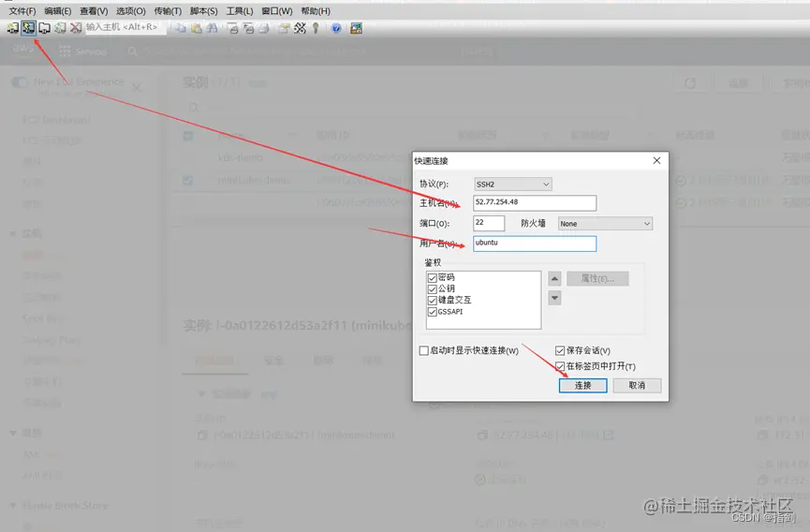Click the 主机名 field containing 52.77.254.48

coord(535,202)
